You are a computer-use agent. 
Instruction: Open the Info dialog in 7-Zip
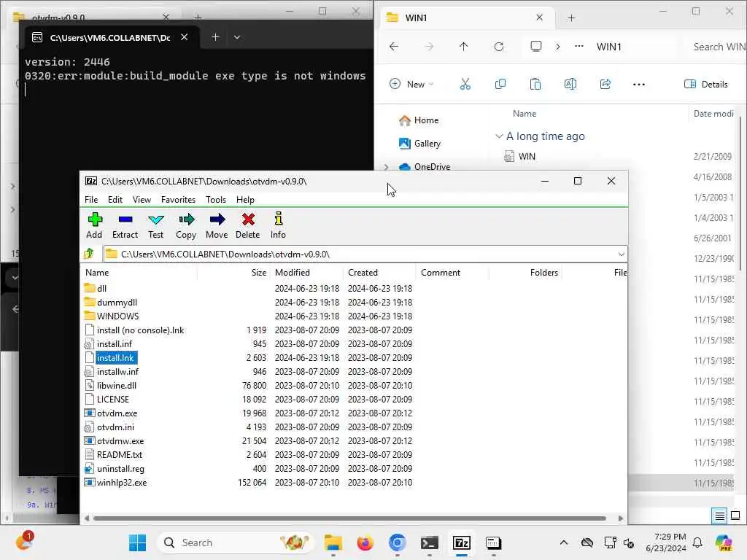[278, 225]
